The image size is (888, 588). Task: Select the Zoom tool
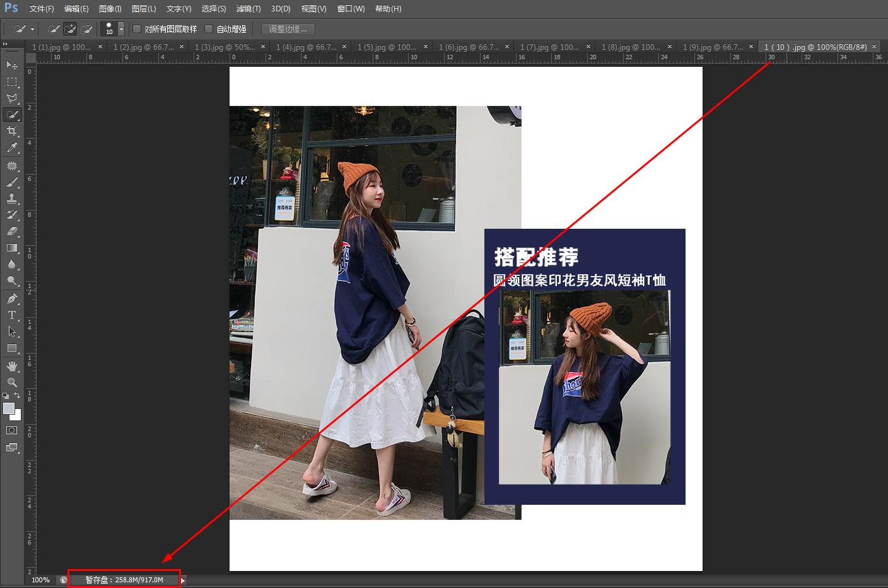tap(12, 382)
